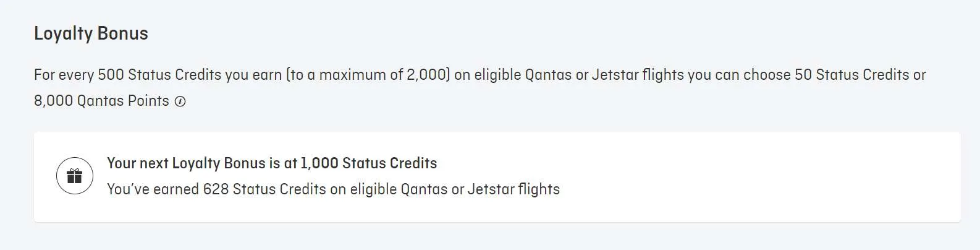Viewport: 980px width, 250px height.
Task: Click the "(to a maximum of 2,000)" text
Action: click(x=368, y=75)
